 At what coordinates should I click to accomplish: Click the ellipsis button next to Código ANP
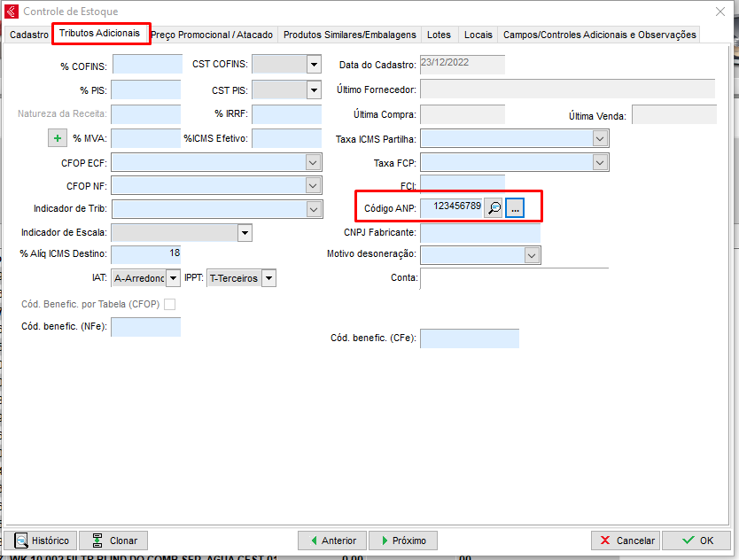pyautogui.click(x=516, y=207)
